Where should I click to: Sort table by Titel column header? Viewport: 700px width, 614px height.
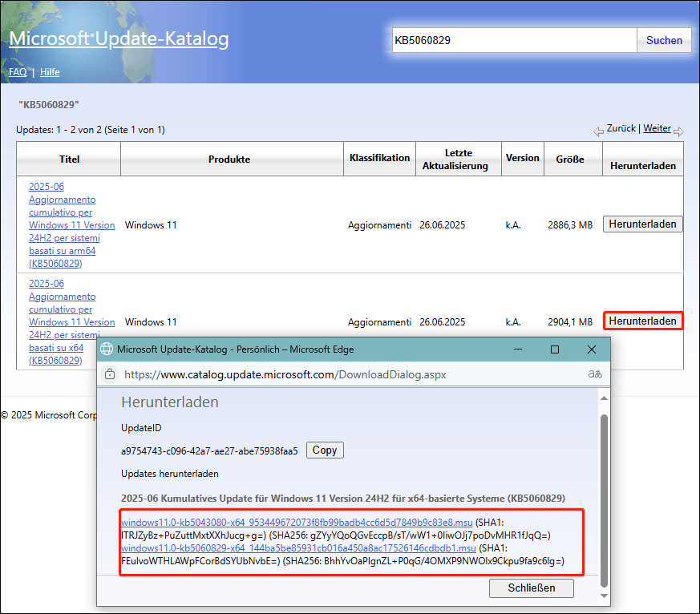pos(69,160)
